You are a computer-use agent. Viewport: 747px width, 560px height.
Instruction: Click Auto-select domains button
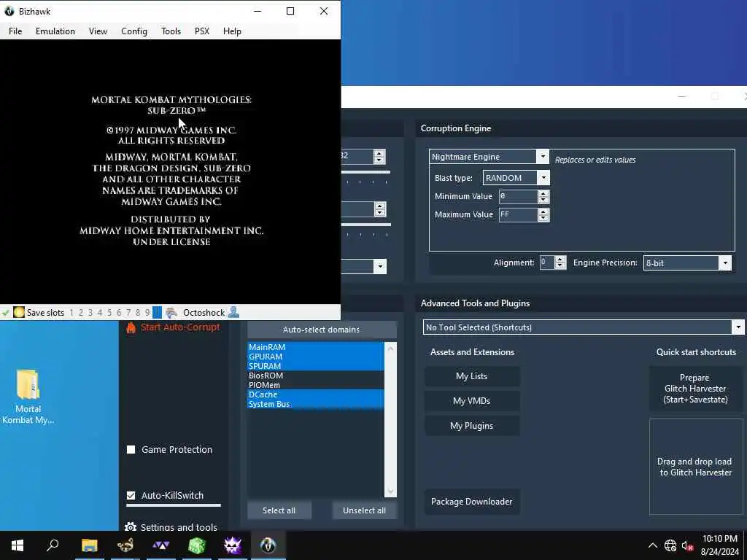[x=322, y=330]
